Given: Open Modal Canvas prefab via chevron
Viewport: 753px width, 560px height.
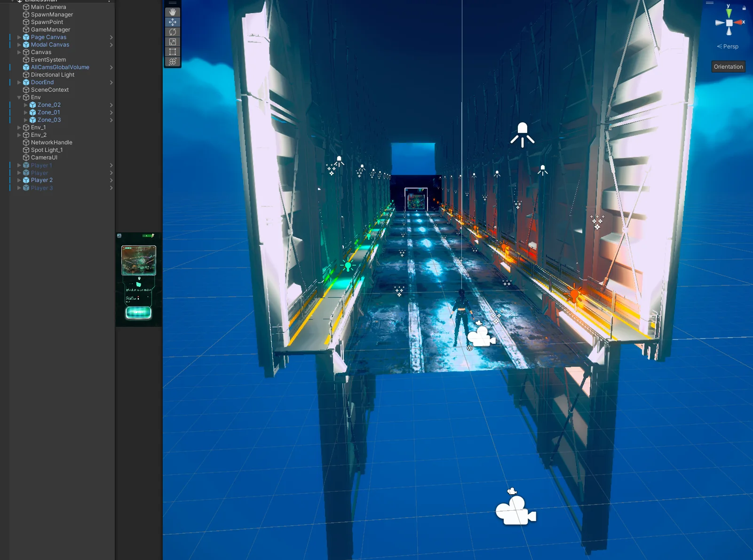Looking at the screenshot, I should point(111,45).
